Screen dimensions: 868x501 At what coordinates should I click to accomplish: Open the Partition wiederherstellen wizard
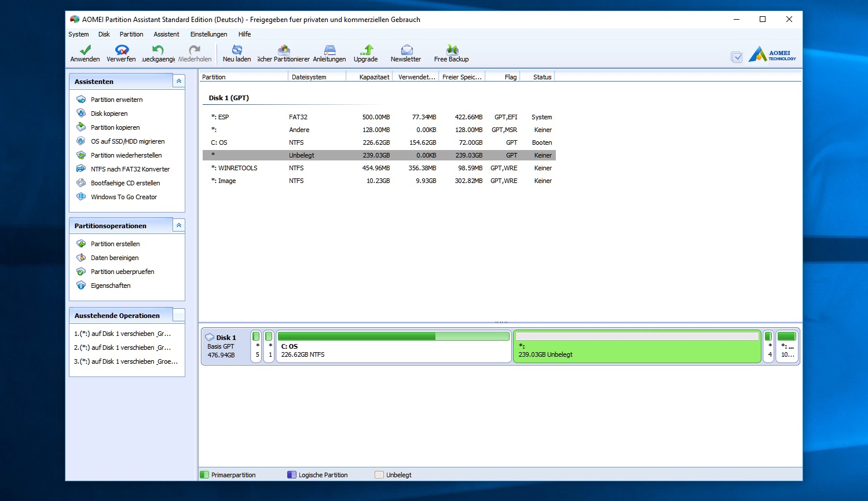pos(126,155)
